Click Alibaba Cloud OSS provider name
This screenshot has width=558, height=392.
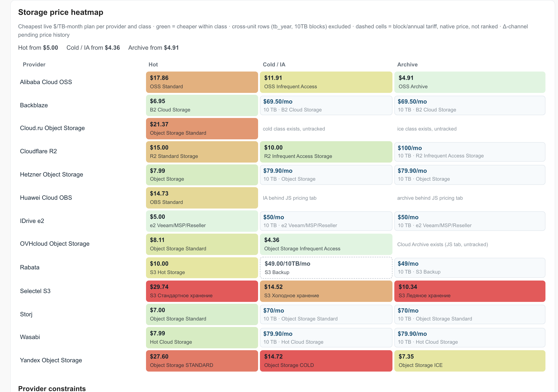coord(46,82)
